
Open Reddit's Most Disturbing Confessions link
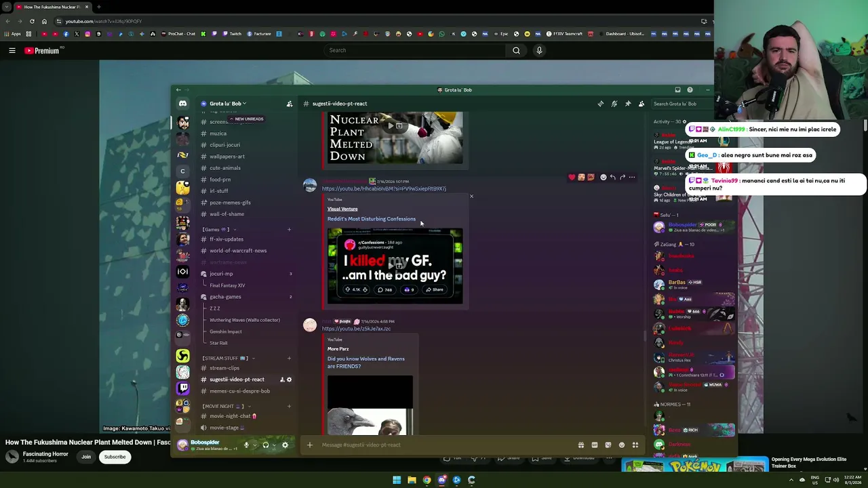click(x=372, y=219)
